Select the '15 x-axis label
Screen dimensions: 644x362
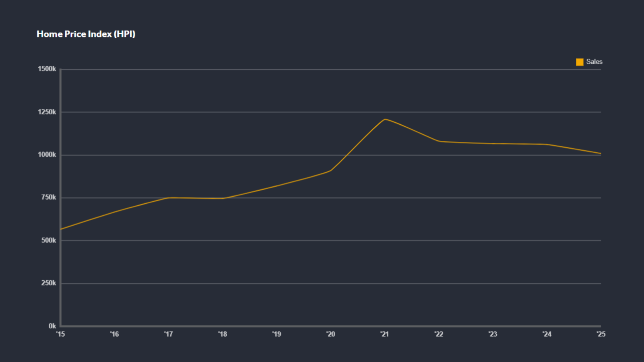click(61, 334)
